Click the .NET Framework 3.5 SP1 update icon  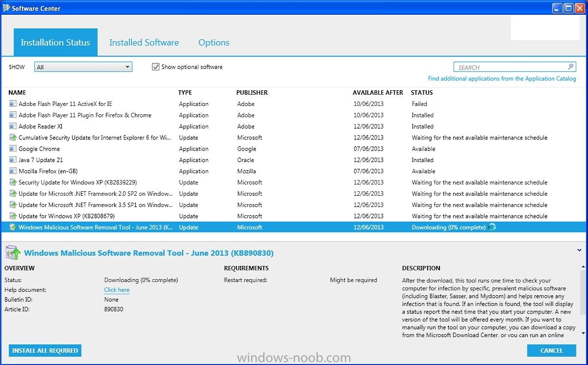coord(13,205)
